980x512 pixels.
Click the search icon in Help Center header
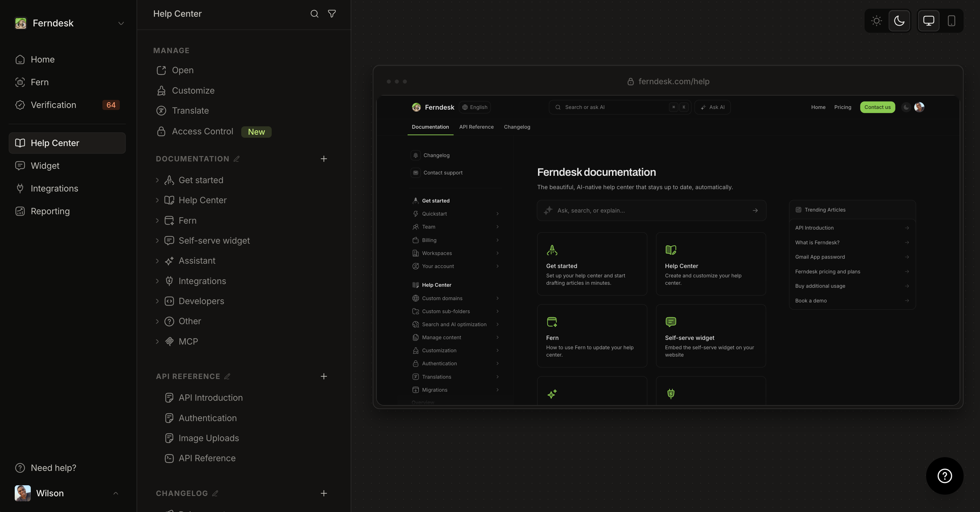314,14
